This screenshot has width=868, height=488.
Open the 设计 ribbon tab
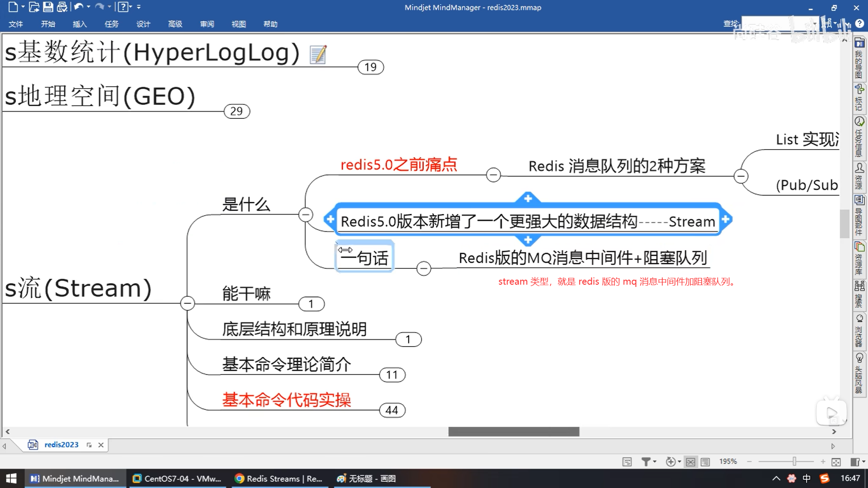[x=143, y=24]
